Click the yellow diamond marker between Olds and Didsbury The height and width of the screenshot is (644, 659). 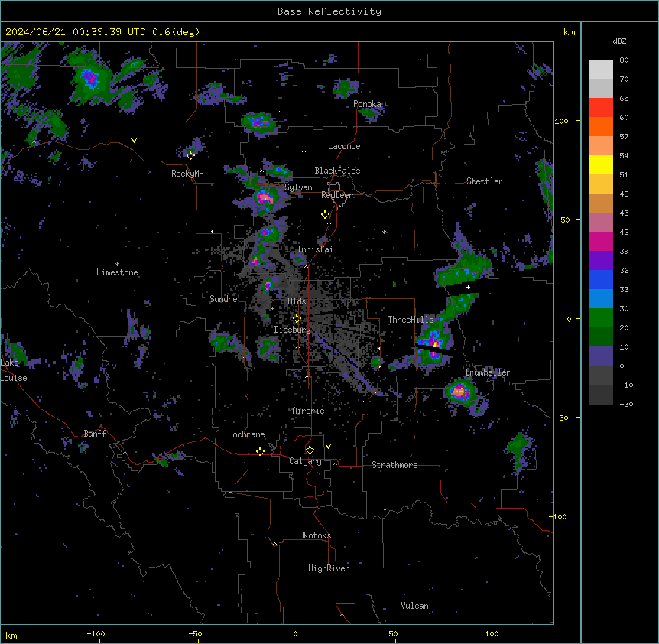[297, 319]
